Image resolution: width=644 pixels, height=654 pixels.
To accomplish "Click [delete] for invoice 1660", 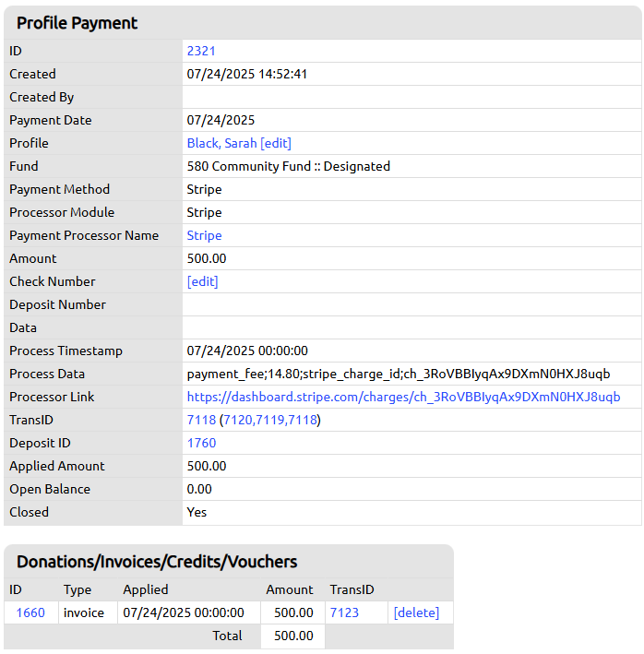I will [x=416, y=612].
